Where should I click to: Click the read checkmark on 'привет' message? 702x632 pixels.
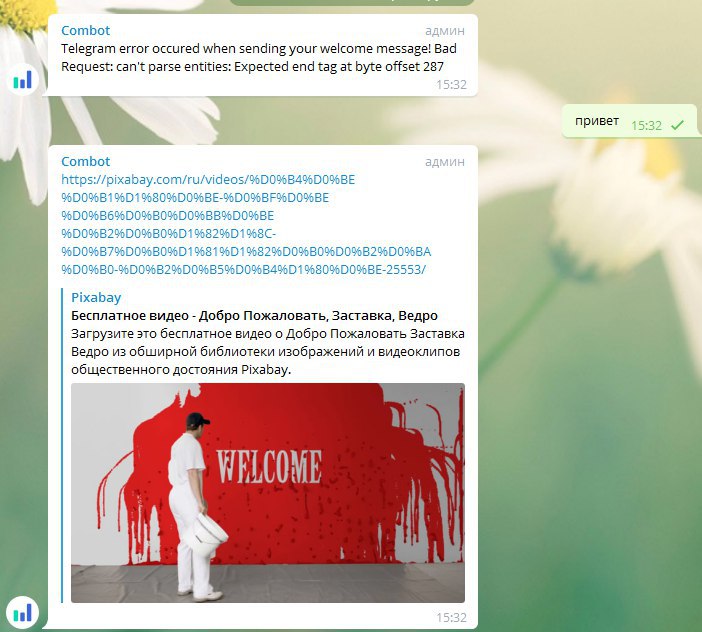point(677,125)
